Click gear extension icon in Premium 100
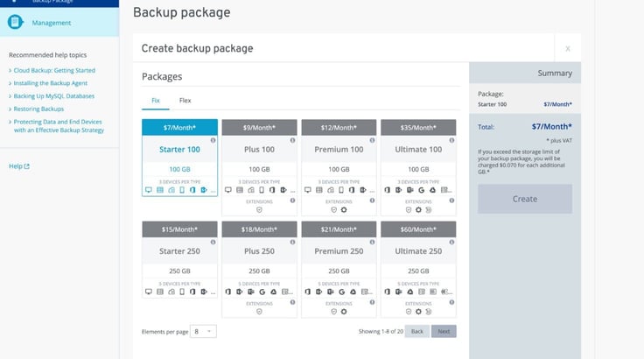This screenshot has height=359, width=644. [x=344, y=210]
